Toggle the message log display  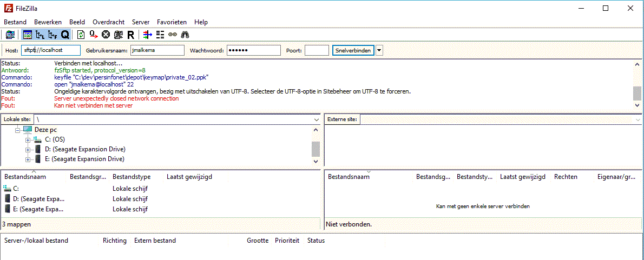(27, 35)
